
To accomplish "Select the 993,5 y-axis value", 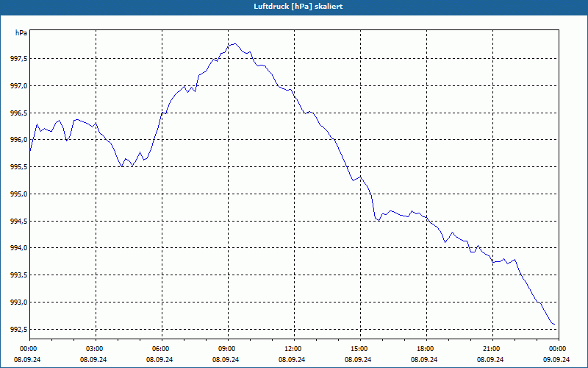I will tap(18, 275).
